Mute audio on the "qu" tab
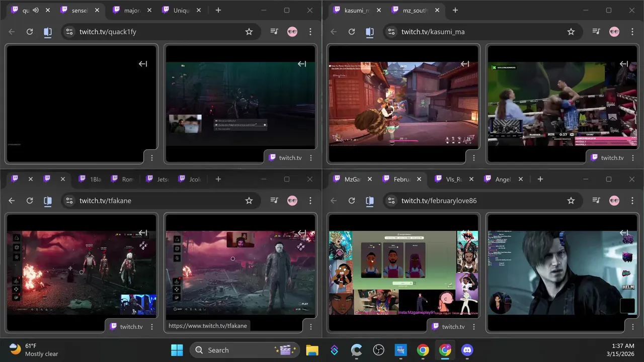Screen dimensions: 644x362 click(x=36, y=10)
